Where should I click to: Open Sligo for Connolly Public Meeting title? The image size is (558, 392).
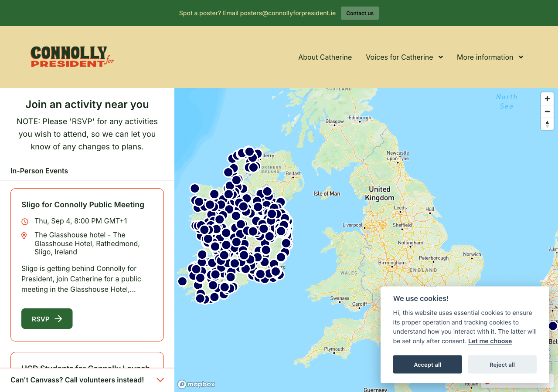tap(83, 205)
